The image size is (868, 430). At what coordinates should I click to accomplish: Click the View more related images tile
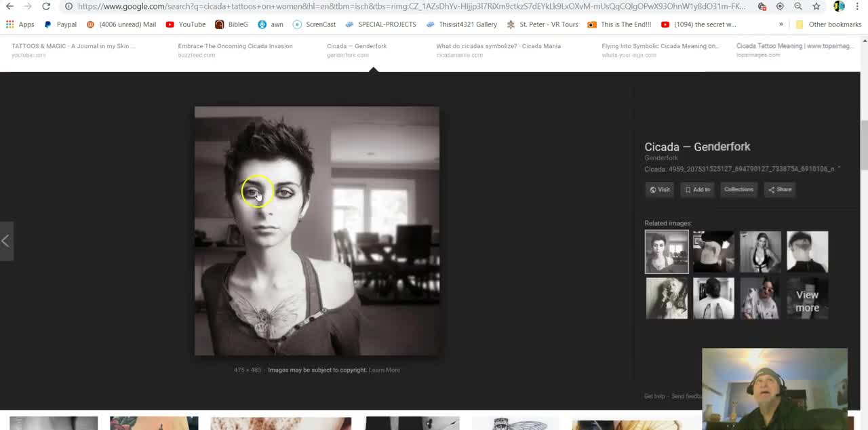click(x=807, y=298)
